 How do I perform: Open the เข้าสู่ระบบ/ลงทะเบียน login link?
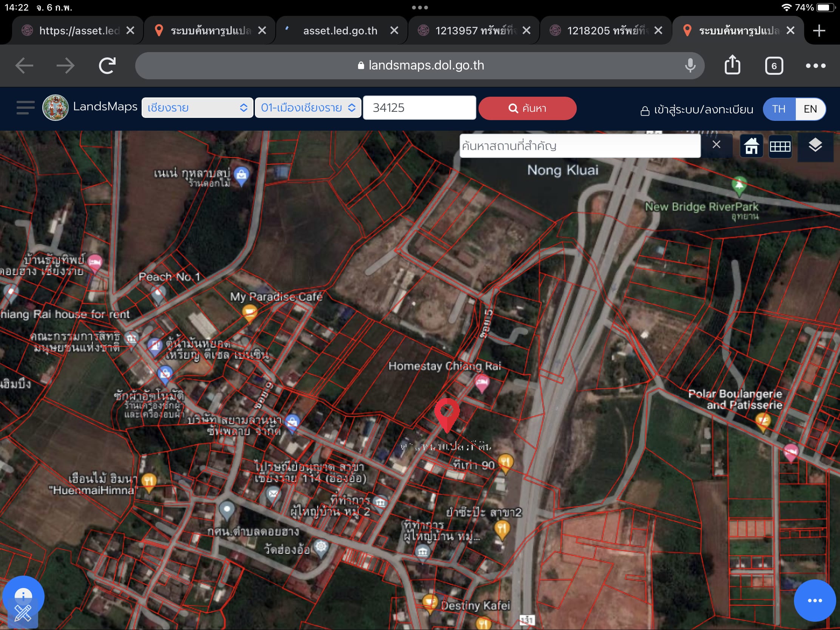696,110
